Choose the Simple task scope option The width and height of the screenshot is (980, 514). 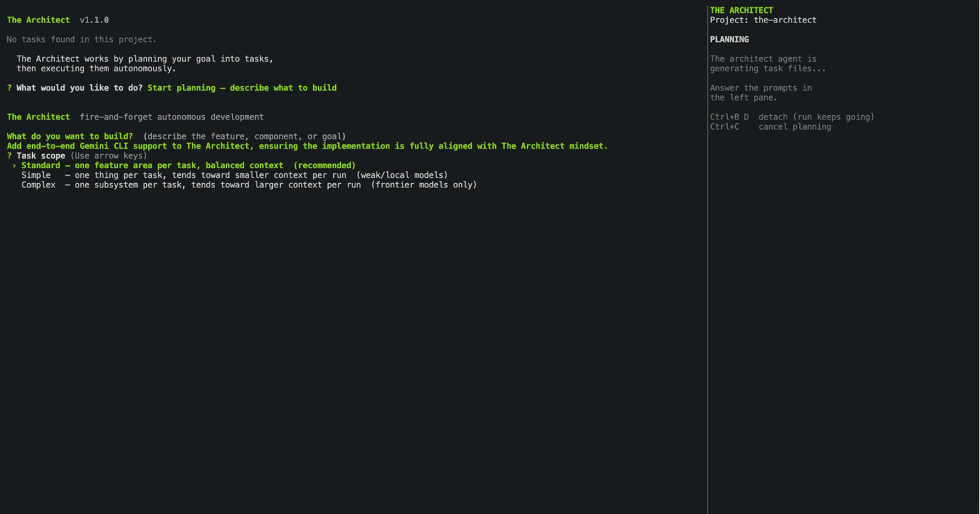pyautogui.click(x=234, y=175)
